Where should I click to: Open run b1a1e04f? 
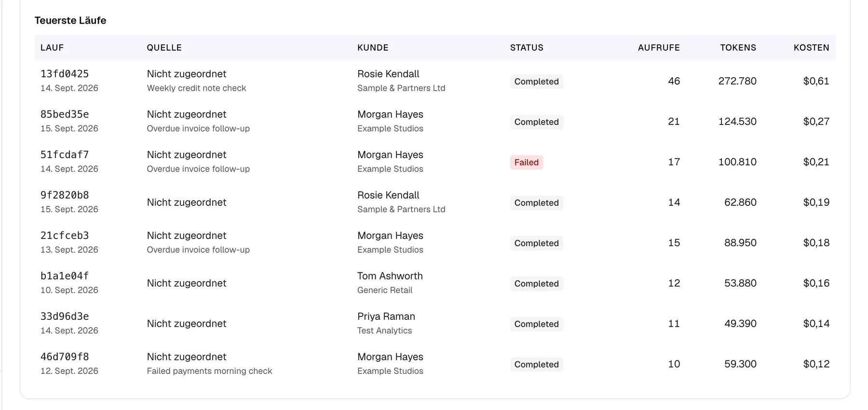coord(65,276)
